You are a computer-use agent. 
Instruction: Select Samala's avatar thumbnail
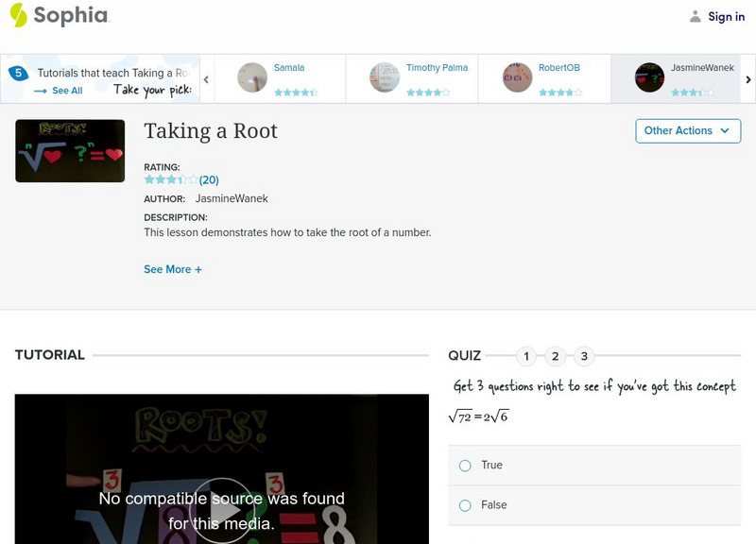point(252,77)
